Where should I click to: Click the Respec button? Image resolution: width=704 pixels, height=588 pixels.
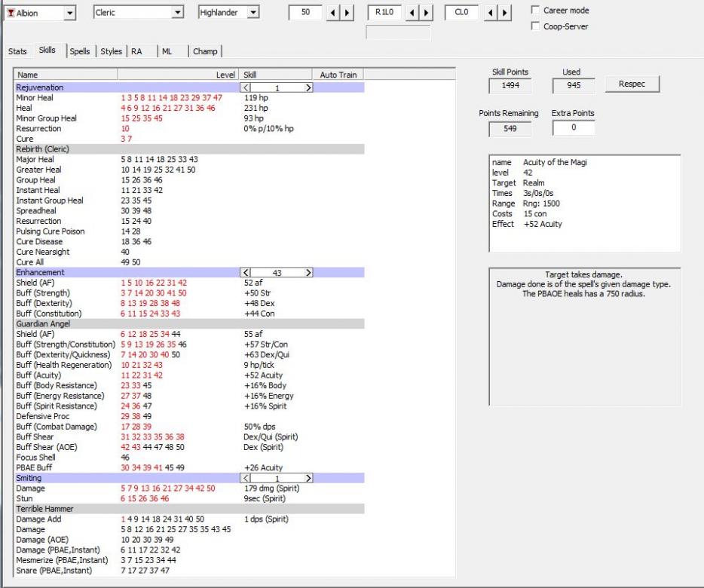(632, 84)
